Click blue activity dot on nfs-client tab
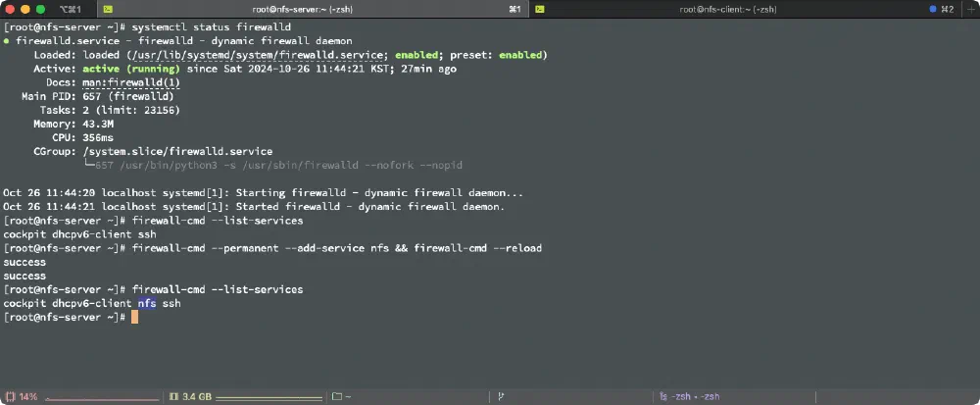 point(933,9)
